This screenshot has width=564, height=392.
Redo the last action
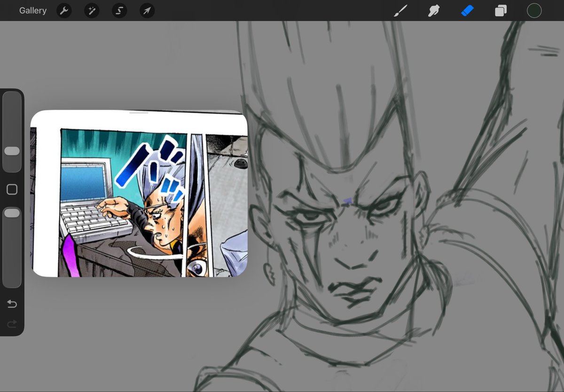coord(12,323)
